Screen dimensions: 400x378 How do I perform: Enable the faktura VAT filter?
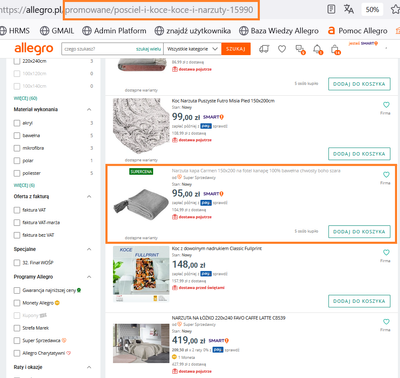pyautogui.click(x=17, y=210)
